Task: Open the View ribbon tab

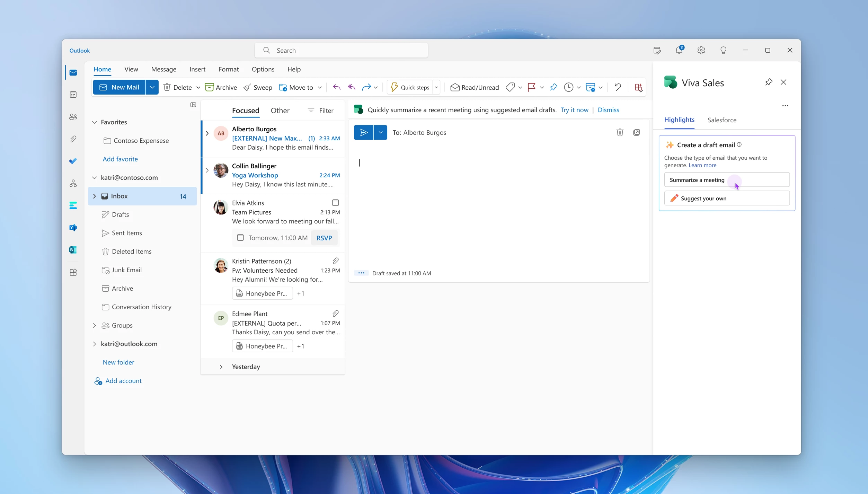Action: pyautogui.click(x=131, y=69)
